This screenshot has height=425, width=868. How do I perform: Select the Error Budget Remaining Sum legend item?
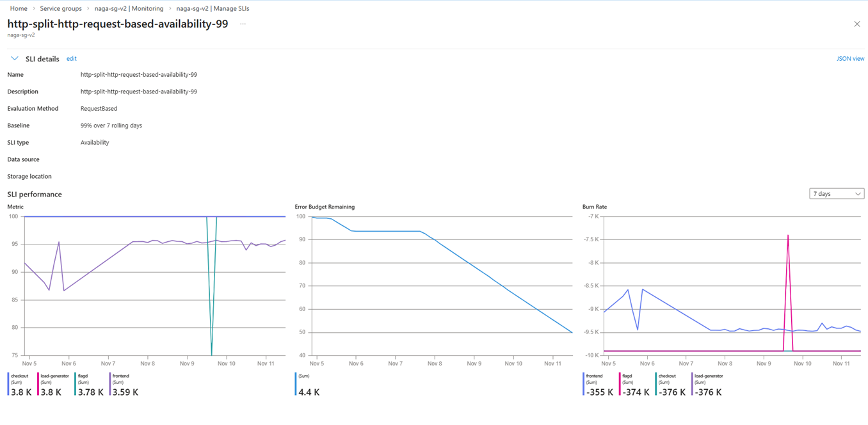pos(308,385)
